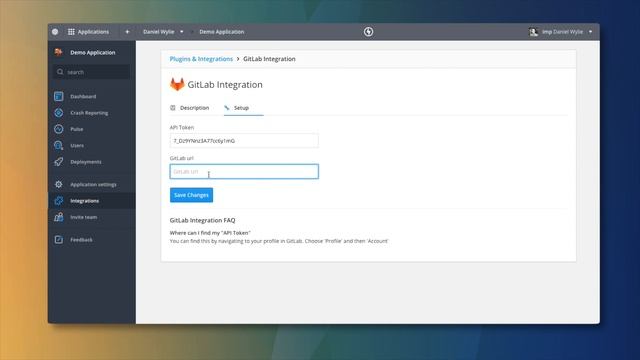Open the lightning bolt icon in header
Viewport: 640px width, 360px height.
[369, 32]
